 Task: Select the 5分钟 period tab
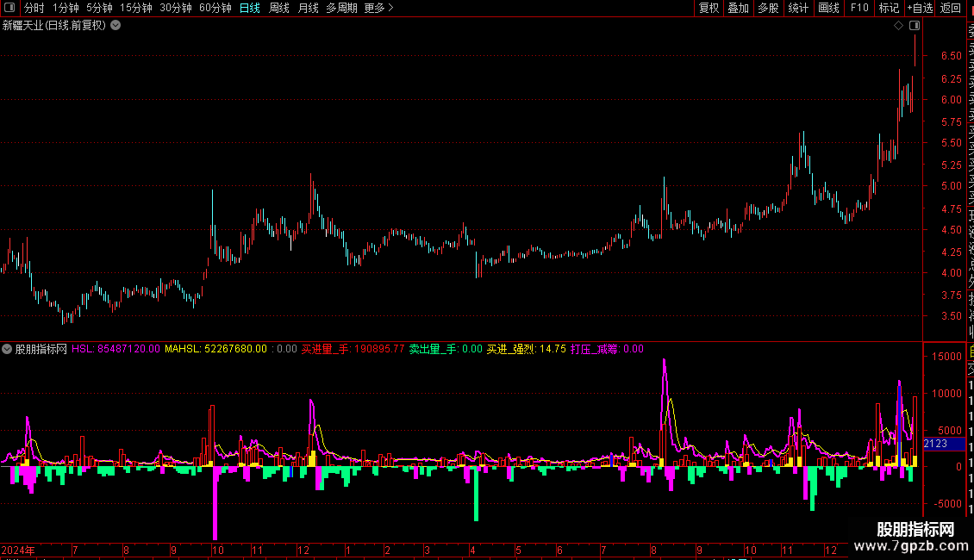tap(99, 8)
